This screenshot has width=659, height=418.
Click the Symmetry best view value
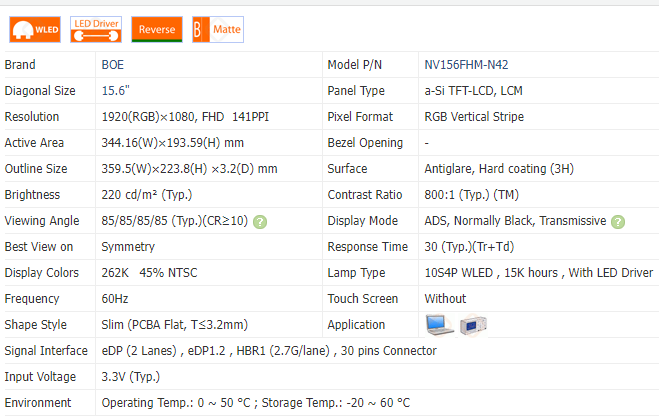[128, 247]
